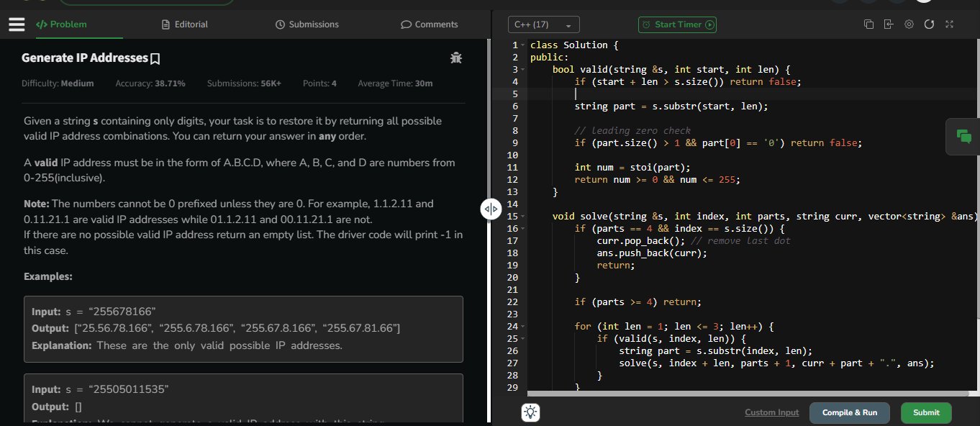The height and width of the screenshot is (426, 980).
Task: Open the C++ (17) language dropdown
Action: pyautogui.click(x=543, y=24)
